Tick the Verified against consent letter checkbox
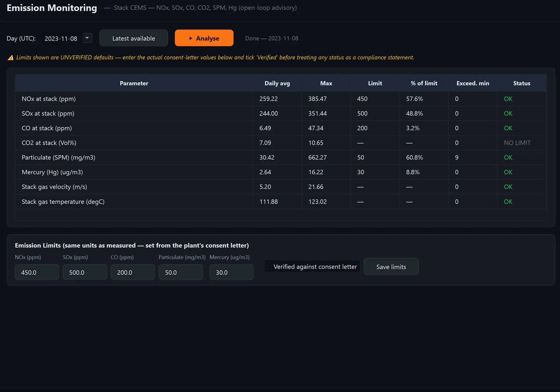The width and height of the screenshot is (560, 392). (268, 266)
